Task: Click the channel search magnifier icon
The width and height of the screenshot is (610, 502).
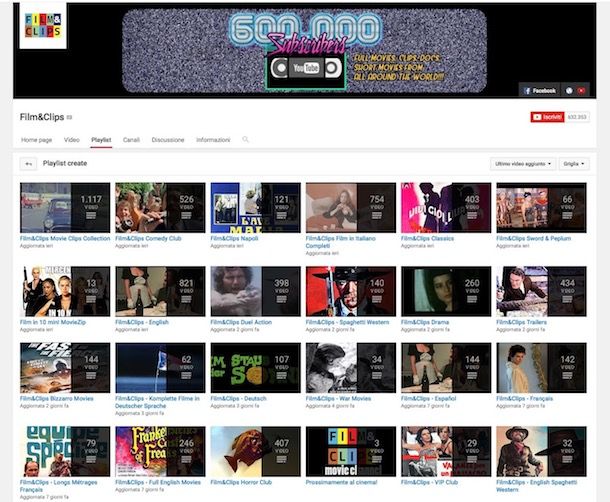Action: 245,139
